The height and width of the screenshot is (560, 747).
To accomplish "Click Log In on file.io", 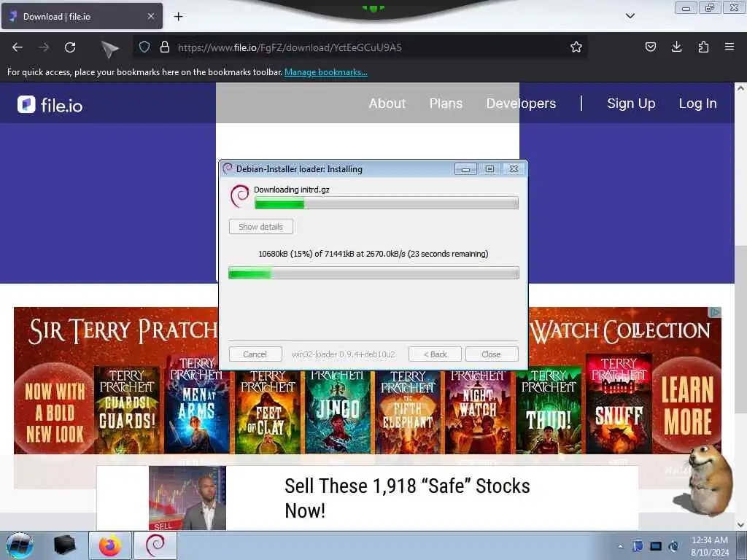I will click(697, 104).
